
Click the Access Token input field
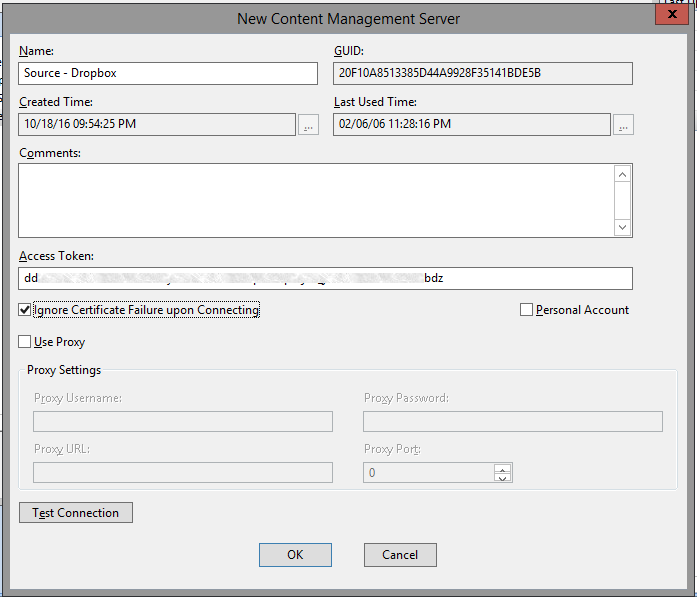point(325,279)
